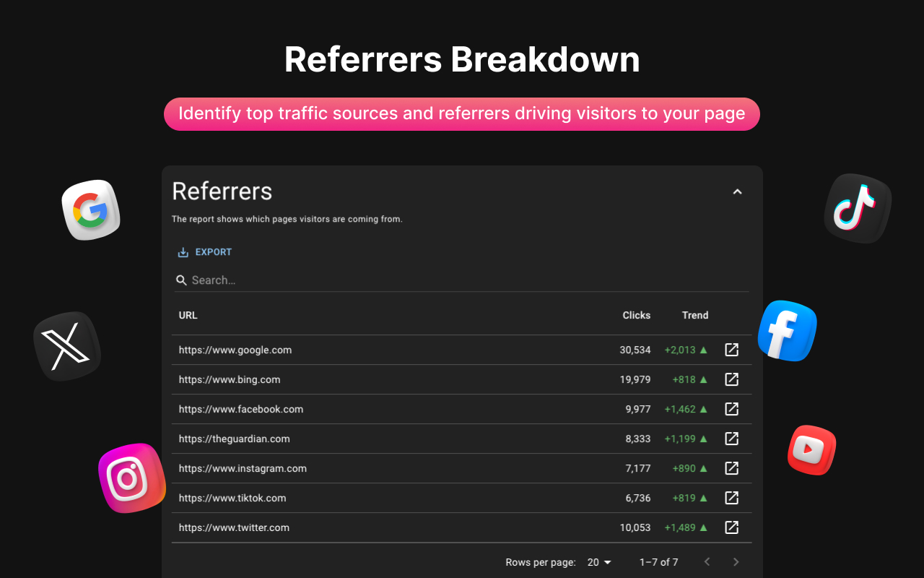Click the previous page arrow
924x578 pixels.
(x=707, y=561)
